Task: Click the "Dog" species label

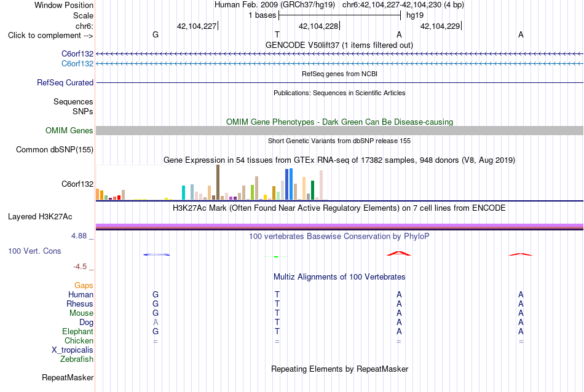Action: tap(86, 323)
